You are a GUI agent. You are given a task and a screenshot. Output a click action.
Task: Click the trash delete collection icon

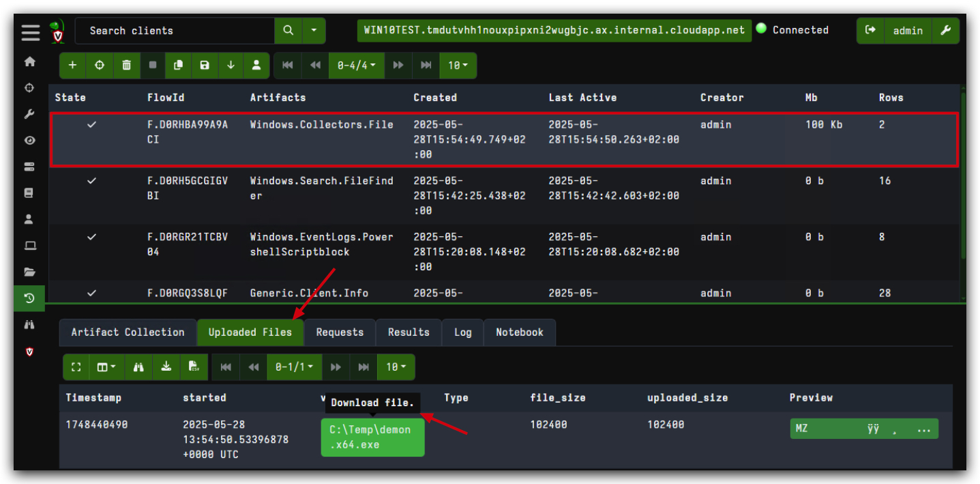pos(126,66)
